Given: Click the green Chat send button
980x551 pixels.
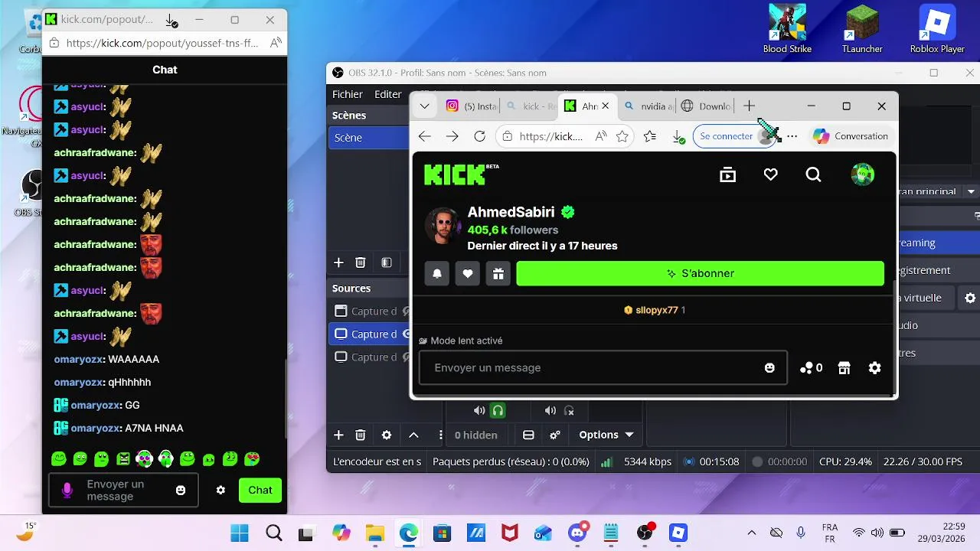Looking at the screenshot, I should coord(260,490).
